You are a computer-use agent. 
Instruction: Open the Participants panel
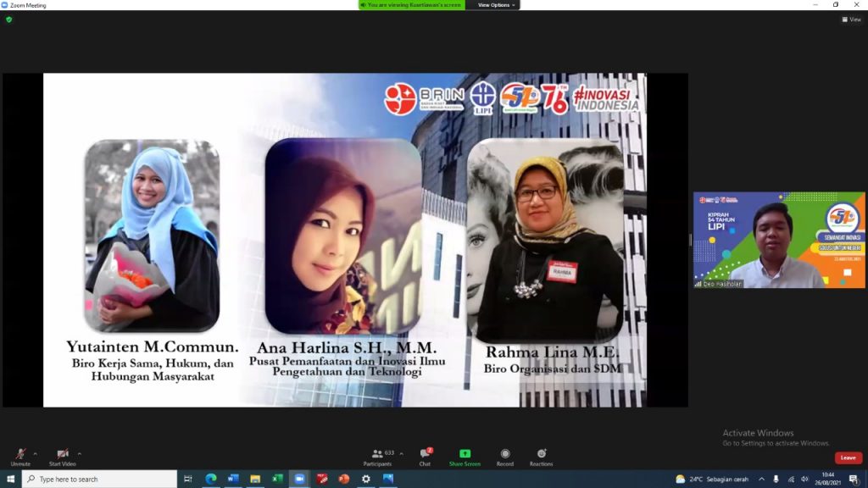point(378,456)
